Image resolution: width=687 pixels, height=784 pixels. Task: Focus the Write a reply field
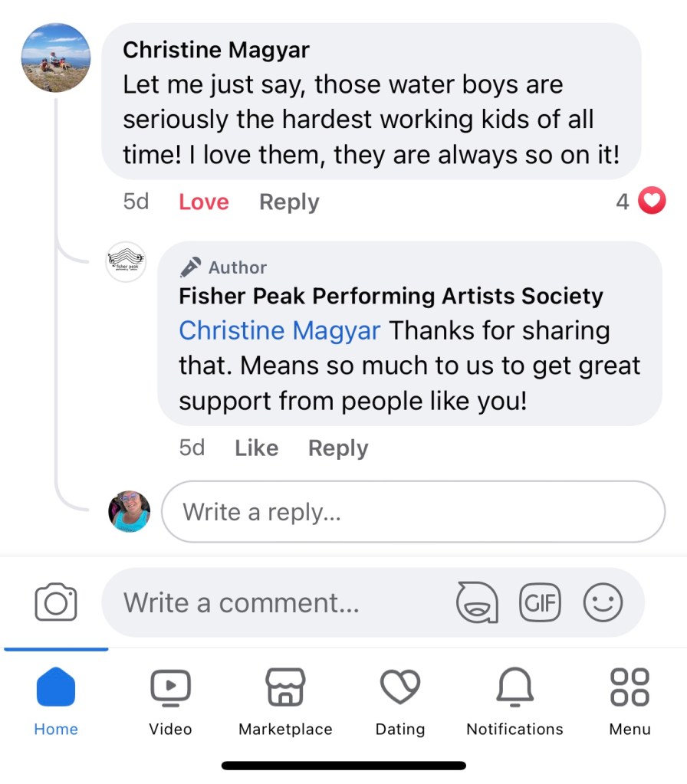(x=413, y=512)
